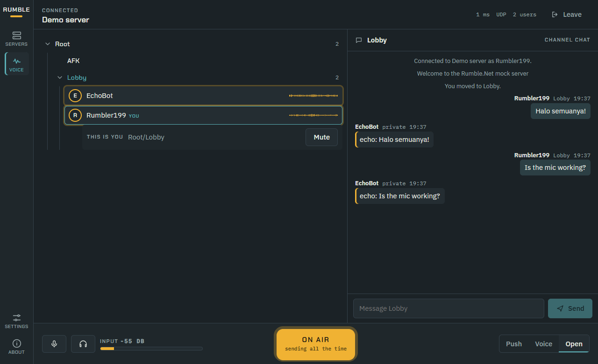The height and width of the screenshot is (364, 598).
Task: Click the '1 ms' latency indicator
Action: point(483,15)
